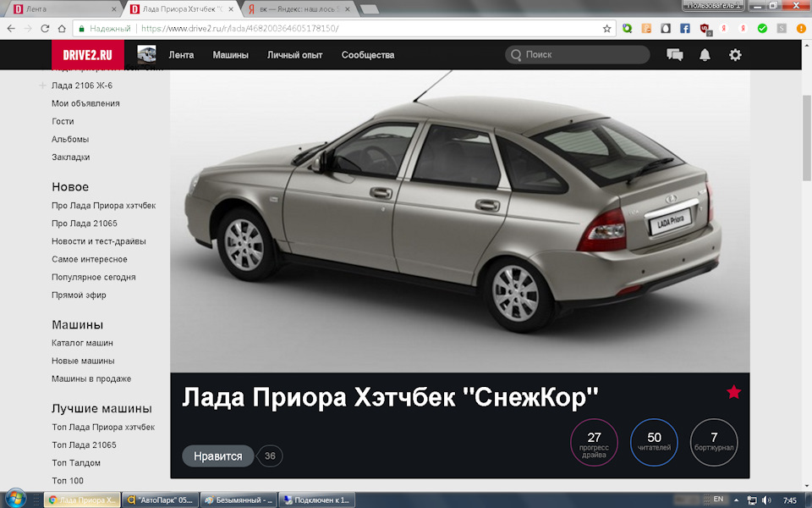Open the Личный опыт navigation item
812x508 pixels.
[x=294, y=55]
